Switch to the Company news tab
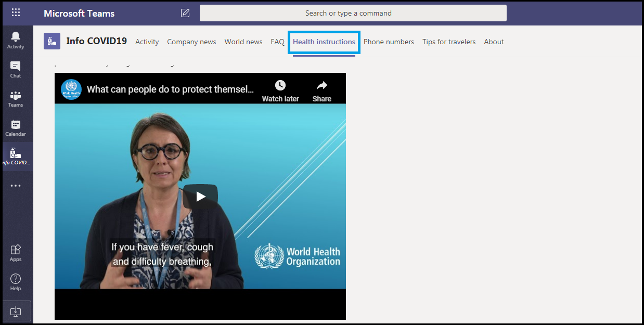The width and height of the screenshot is (644, 325). tap(191, 42)
